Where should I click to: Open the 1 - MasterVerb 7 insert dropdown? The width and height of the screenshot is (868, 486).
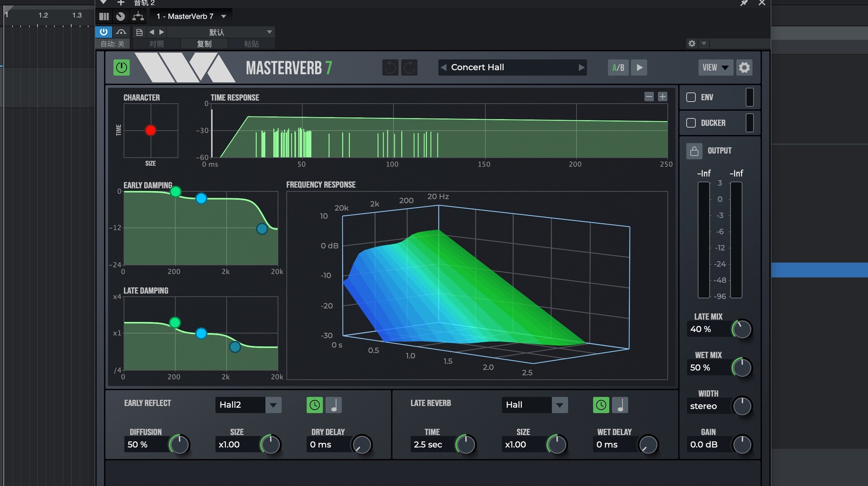point(192,16)
